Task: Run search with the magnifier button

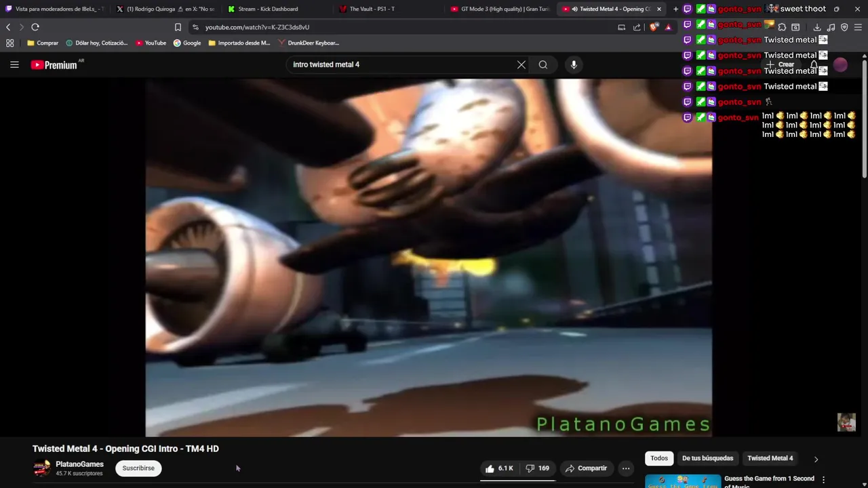Action: (543, 64)
